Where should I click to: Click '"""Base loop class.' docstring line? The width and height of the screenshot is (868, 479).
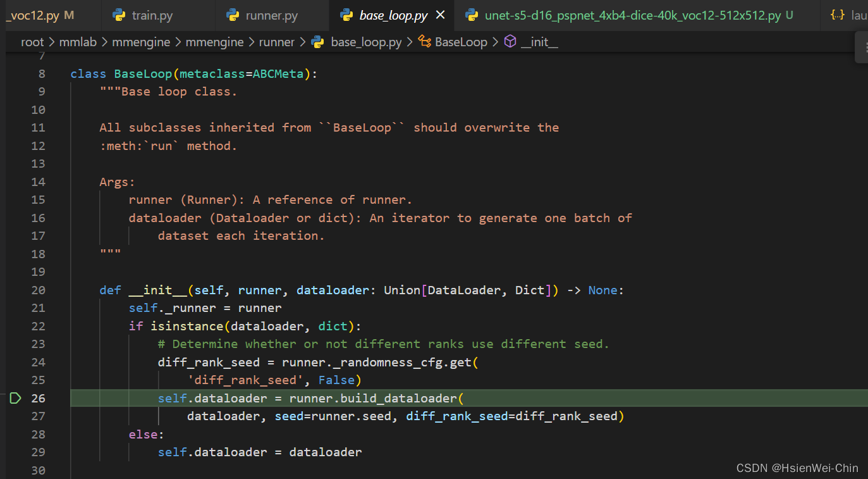point(168,91)
